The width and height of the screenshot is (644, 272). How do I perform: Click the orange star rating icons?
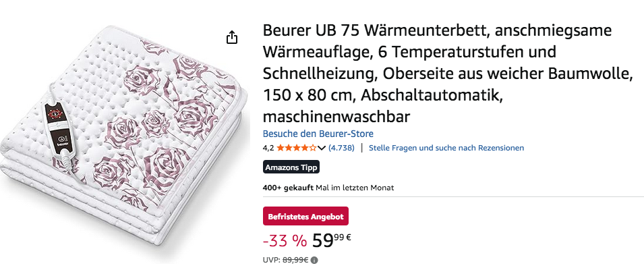coord(297,148)
